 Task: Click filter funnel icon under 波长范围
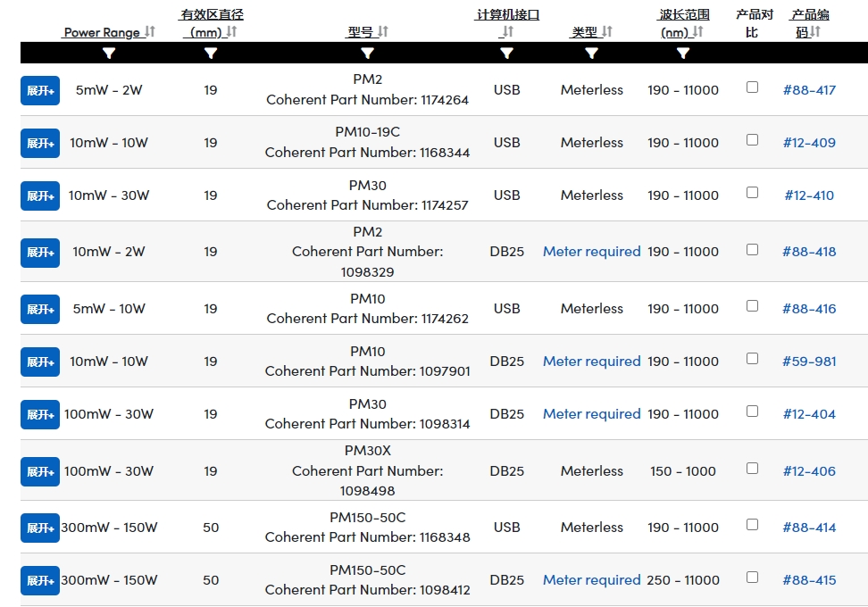[x=683, y=54]
